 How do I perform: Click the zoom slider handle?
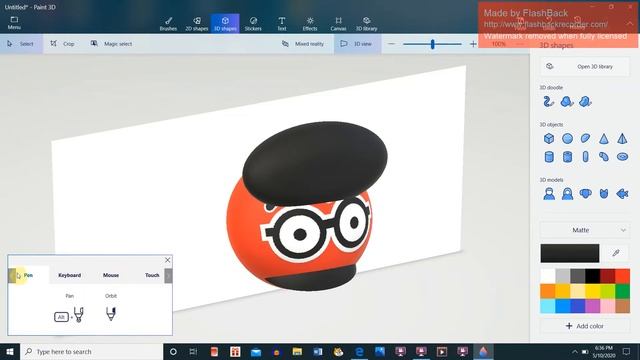click(433, 44)
